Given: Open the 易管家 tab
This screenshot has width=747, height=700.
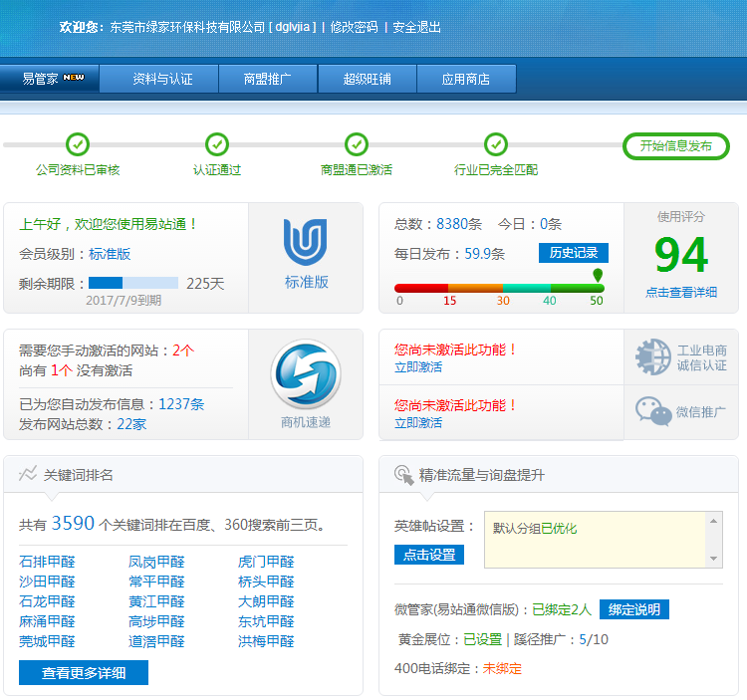Looking at the screenshot, I should click(50, 79).
